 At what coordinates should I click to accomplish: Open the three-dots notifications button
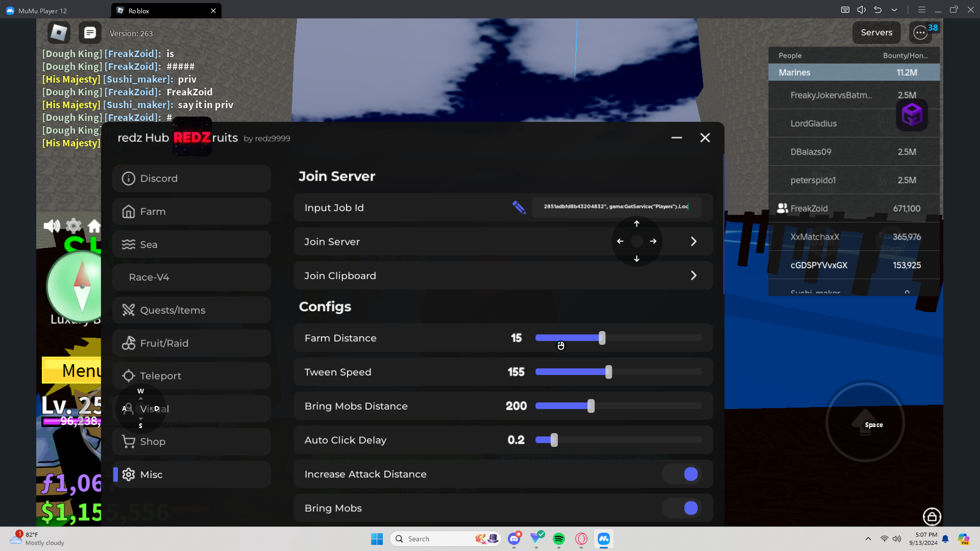click(920, 33)
